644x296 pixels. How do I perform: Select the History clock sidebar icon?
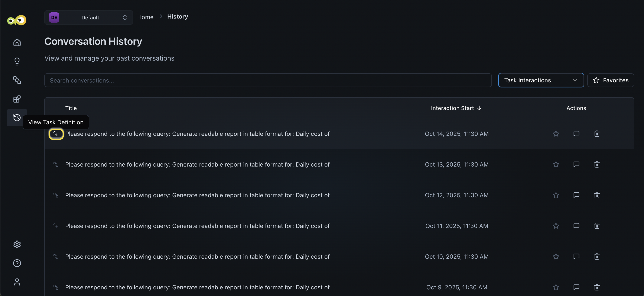[x=17, y=118]
